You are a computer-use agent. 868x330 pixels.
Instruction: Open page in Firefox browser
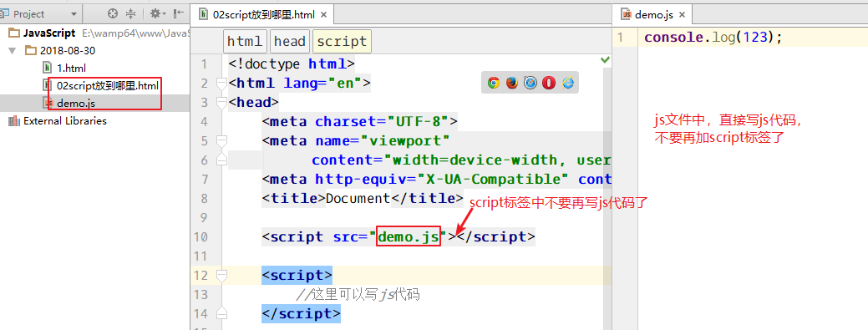coord(512,83)
